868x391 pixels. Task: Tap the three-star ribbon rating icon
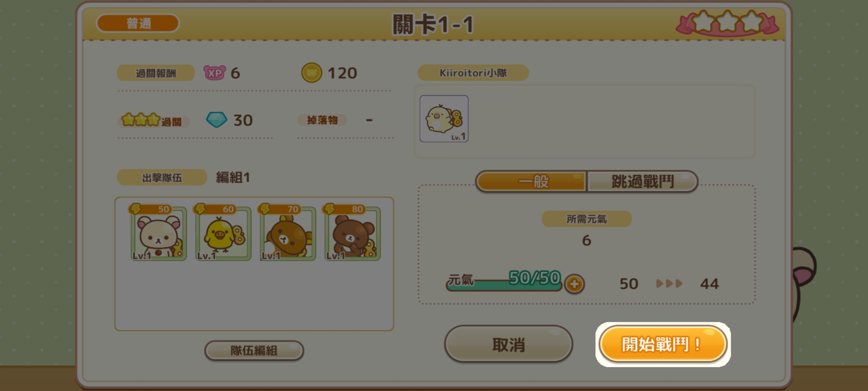coord(727,23)
